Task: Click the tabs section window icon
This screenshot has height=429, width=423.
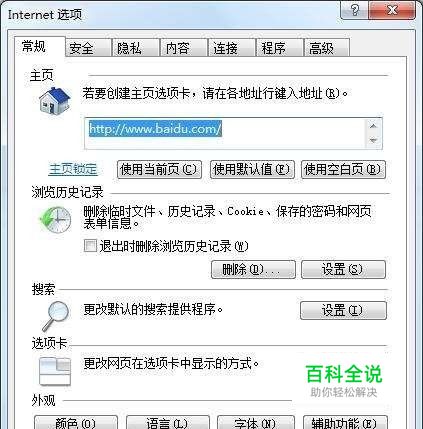Action: tap(55, 371)
